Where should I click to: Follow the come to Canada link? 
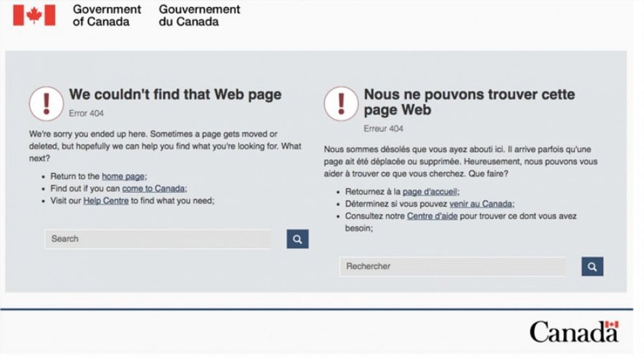pyautogui.click(x=154, y=188)
